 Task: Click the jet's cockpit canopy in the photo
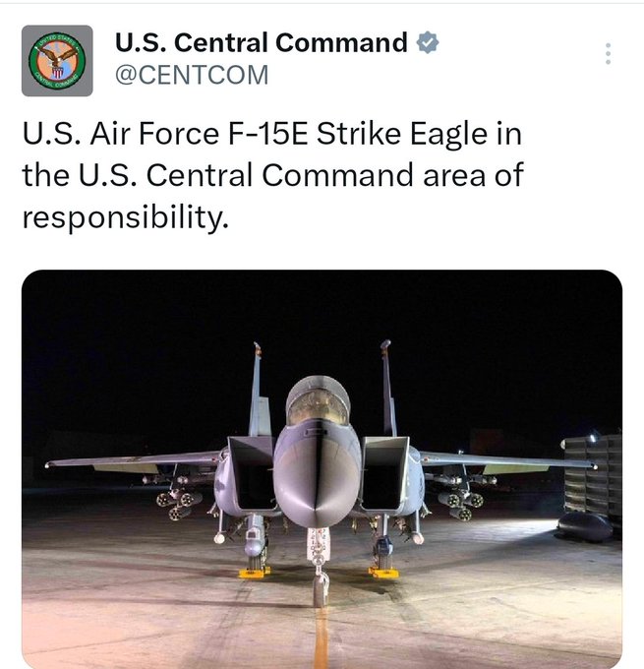318,401
